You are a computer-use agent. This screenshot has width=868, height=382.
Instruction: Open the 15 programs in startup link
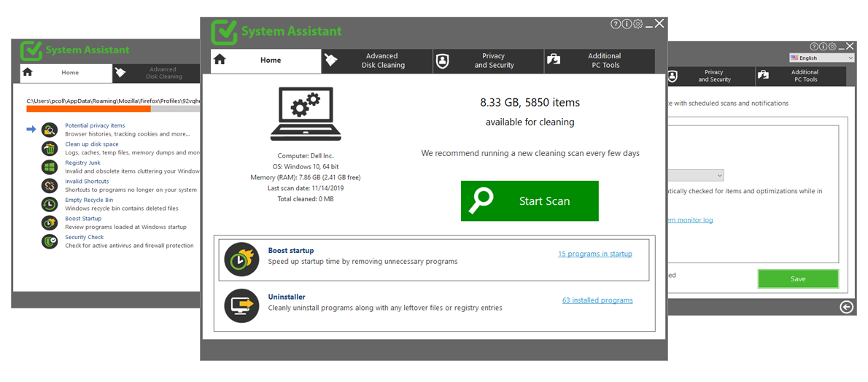point(595,254)
